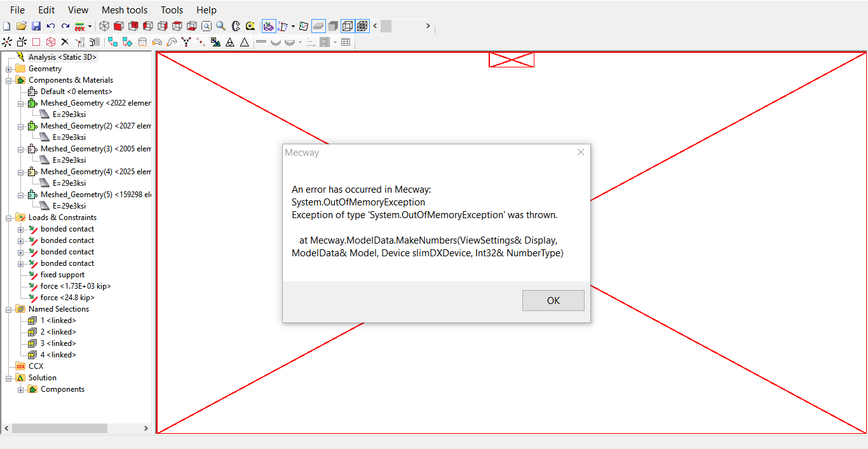Select force <1.73E+03 kip> load

pos(76,286)
